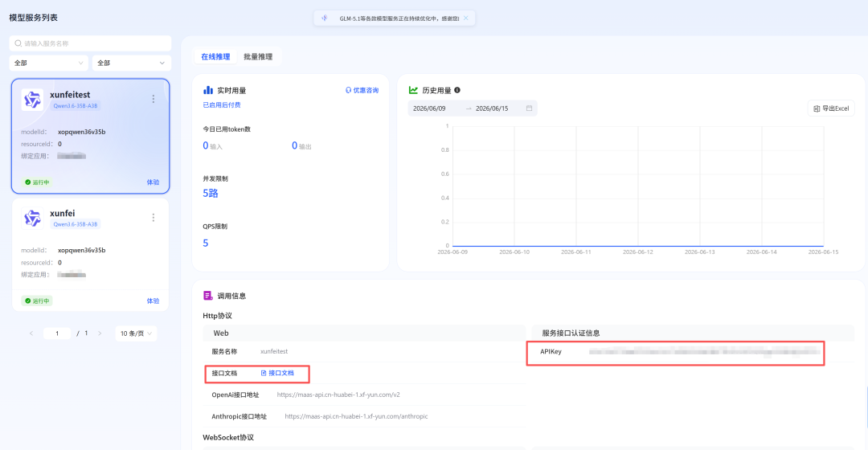Select the xunfeitest service card title
The image size is (868, 450).
coord(70,95)
